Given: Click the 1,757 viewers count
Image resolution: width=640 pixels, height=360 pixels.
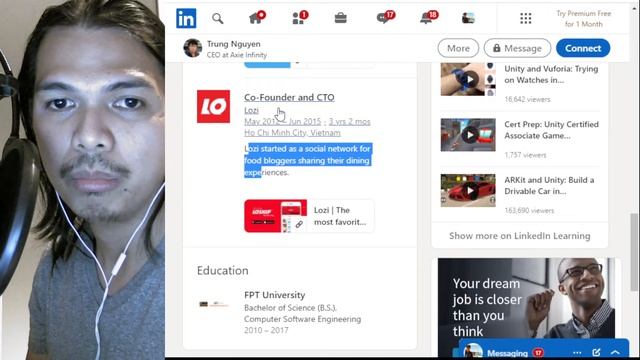Looking at the screenshot, I should coord(525,155).
